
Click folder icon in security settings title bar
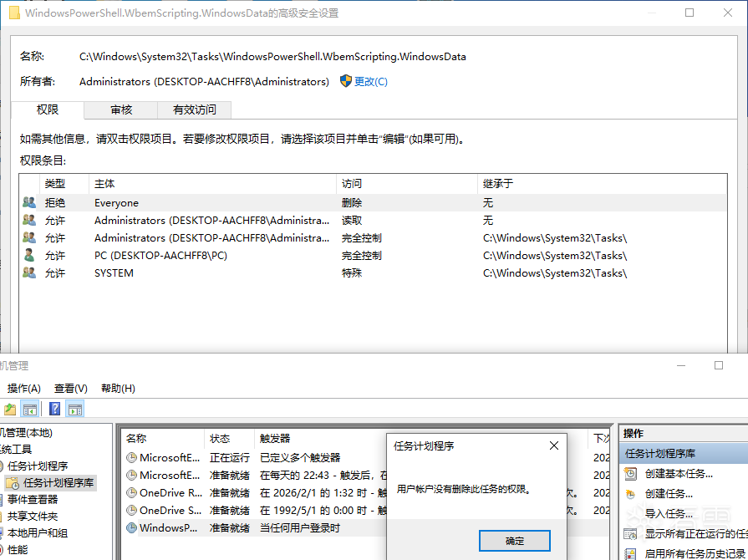click(15, 13)
